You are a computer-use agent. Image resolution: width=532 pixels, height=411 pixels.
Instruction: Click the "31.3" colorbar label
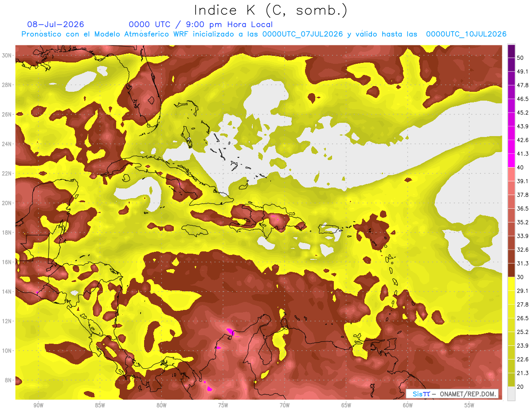(523, 263)
